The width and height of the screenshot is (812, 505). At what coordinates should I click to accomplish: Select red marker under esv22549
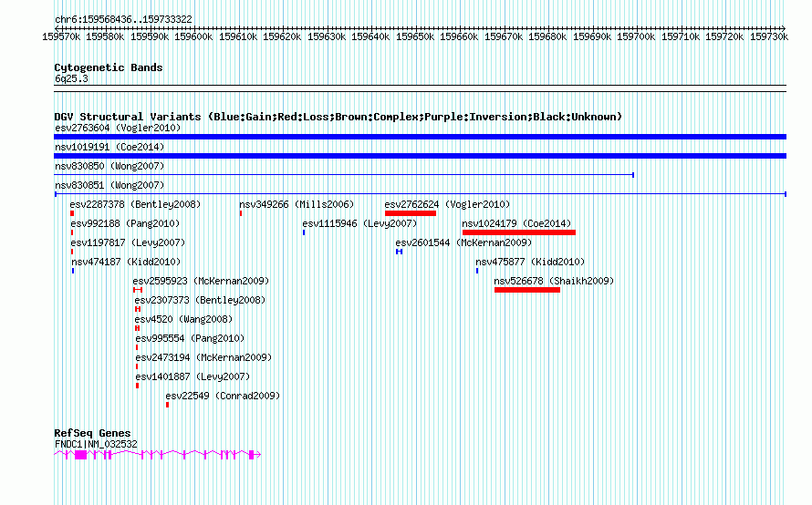pyautogui.click(x=167, y=405)
